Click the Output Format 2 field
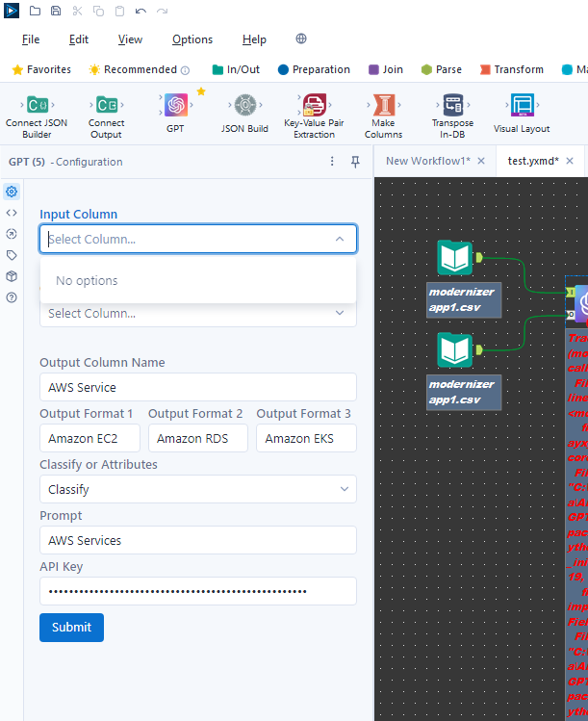 pos(198,438)
